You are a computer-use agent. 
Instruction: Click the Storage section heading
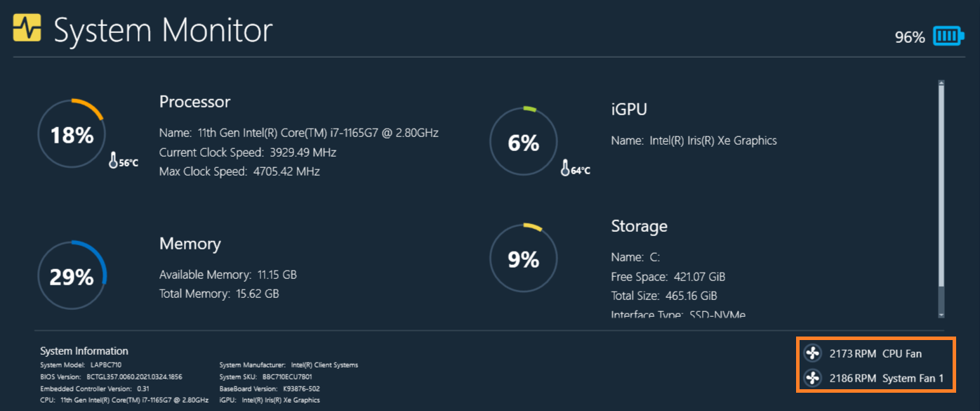coord(639,226)
